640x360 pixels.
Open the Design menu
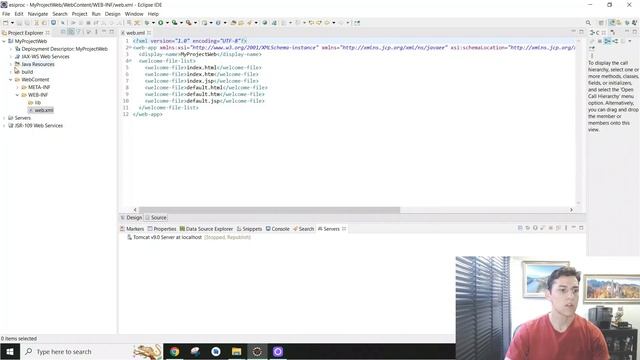pos(113,14)
